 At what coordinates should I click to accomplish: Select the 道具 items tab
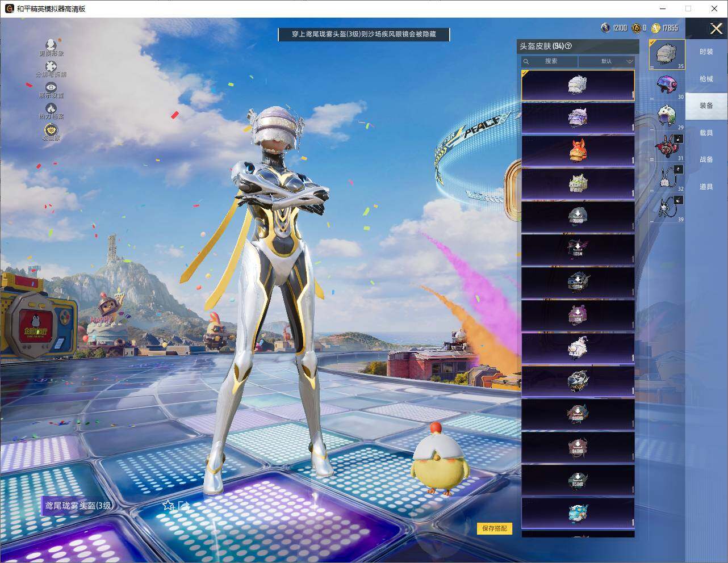(x=706, y=187)
